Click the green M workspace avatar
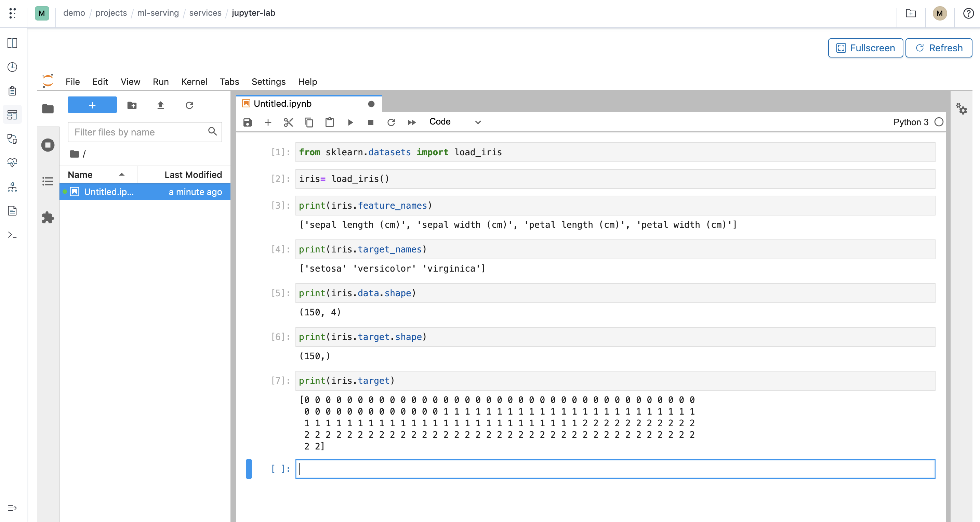The width and height of the screenshot is (980, 522). point(42,13)
